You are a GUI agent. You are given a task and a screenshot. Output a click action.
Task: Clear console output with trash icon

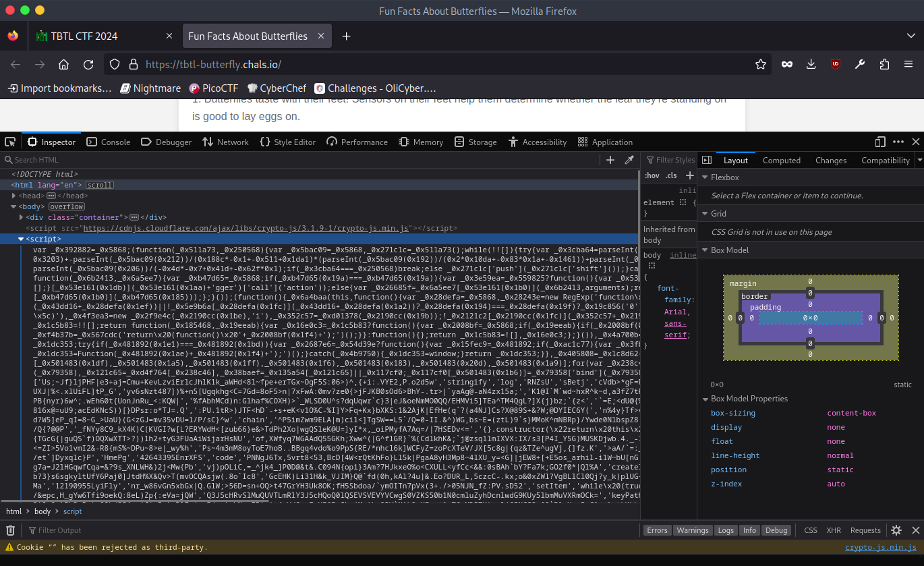(10, 530)
